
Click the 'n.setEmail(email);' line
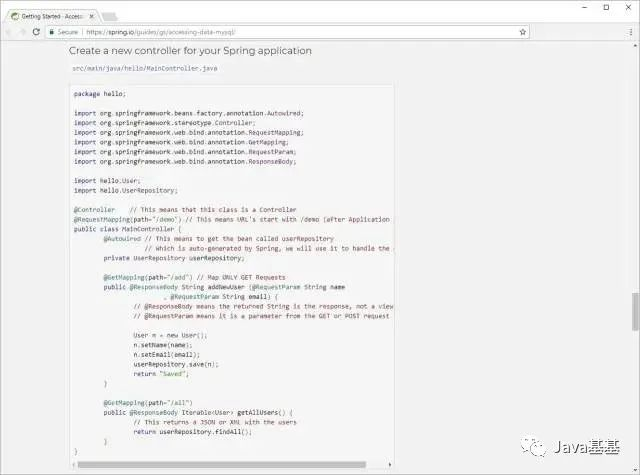pyautogui.click(x=167, y=355)
